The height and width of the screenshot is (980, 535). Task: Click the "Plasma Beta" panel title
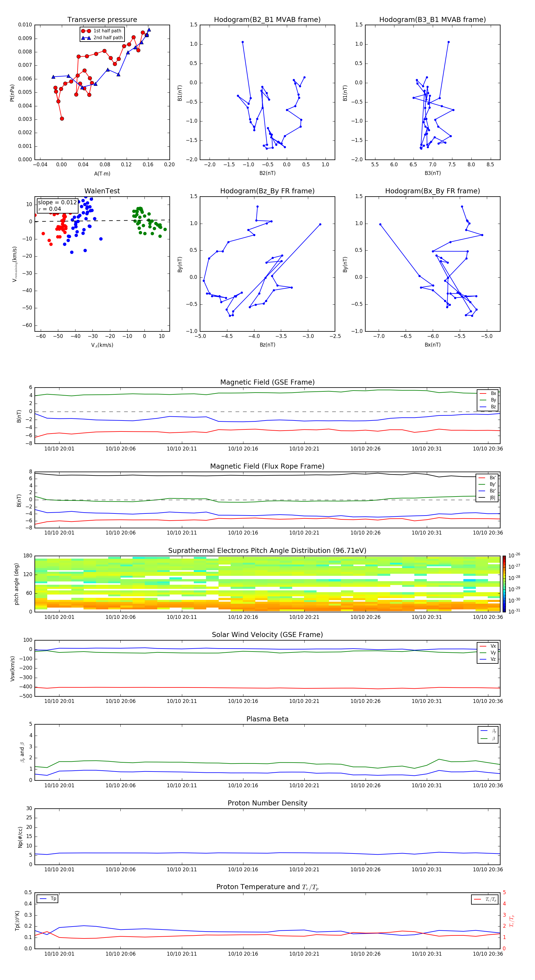point(267,719)
